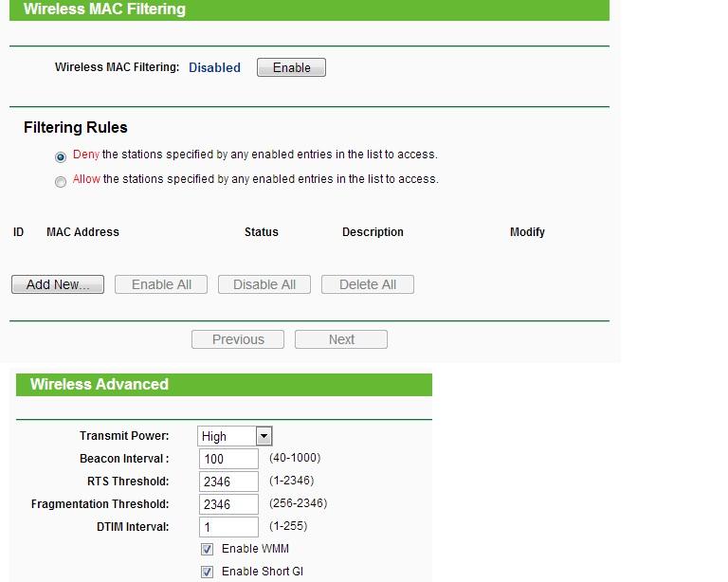The width and height of the screenshot is (728, 582).
Task: Click the Beacon Interval input field
Action: [228, 459]
